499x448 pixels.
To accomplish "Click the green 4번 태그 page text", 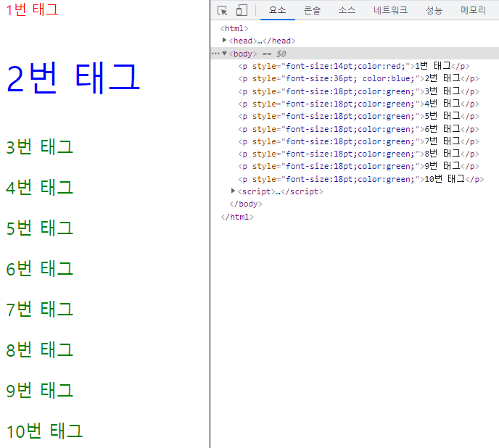I will click(x=39, y=187).
